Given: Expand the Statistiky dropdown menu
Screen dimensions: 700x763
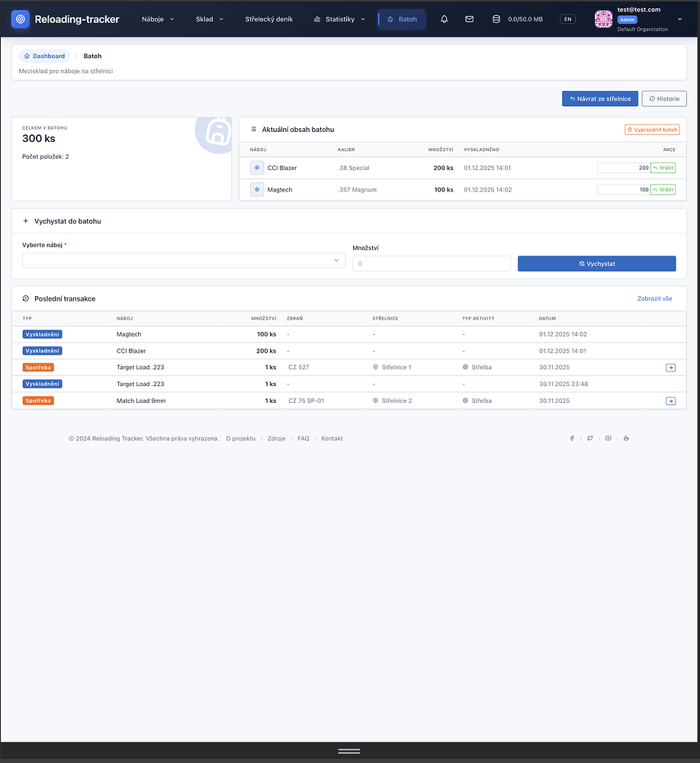Looking at the screenshot, I should point(339,19).
